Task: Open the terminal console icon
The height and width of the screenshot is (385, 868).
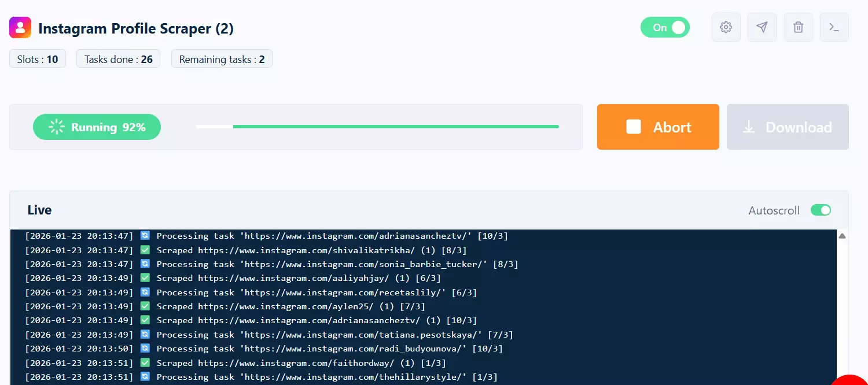Action: click(x=834, y=27)
